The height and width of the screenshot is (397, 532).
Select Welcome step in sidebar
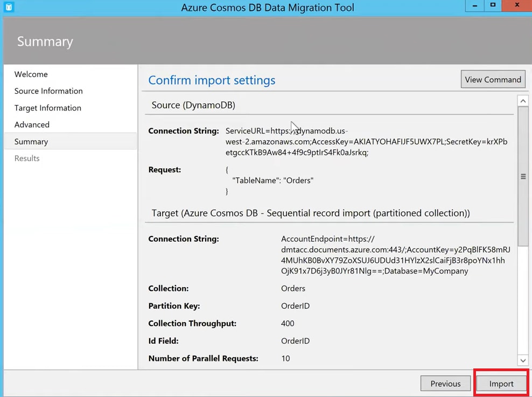pos(31,74)
